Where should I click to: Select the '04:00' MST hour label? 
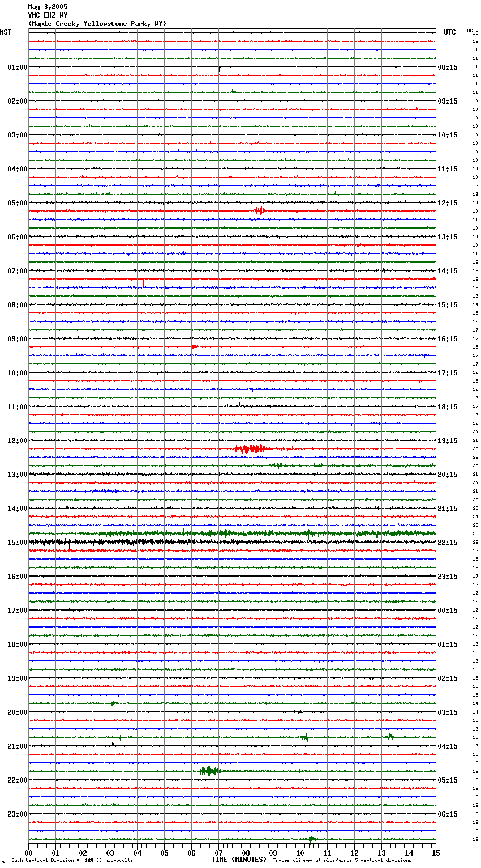[18, 169]
